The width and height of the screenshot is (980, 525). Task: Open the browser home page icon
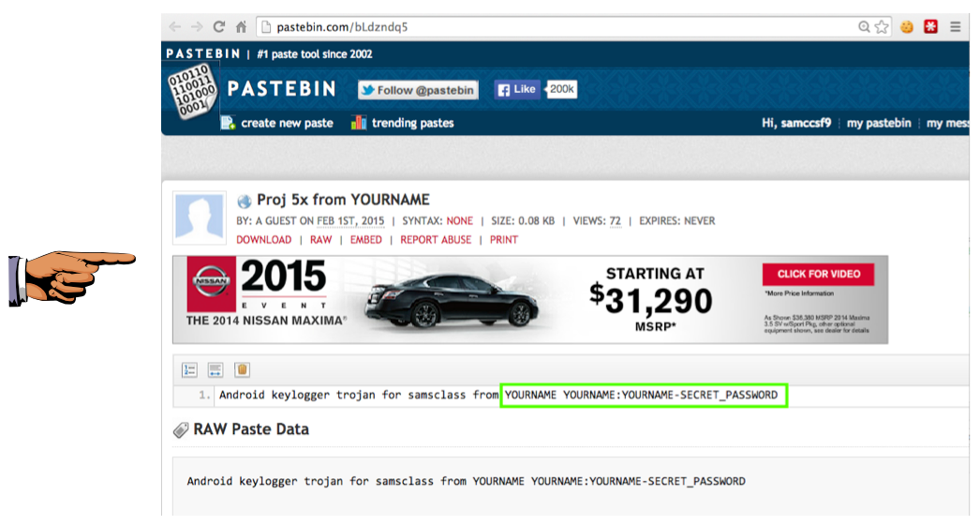click(241, 27)
